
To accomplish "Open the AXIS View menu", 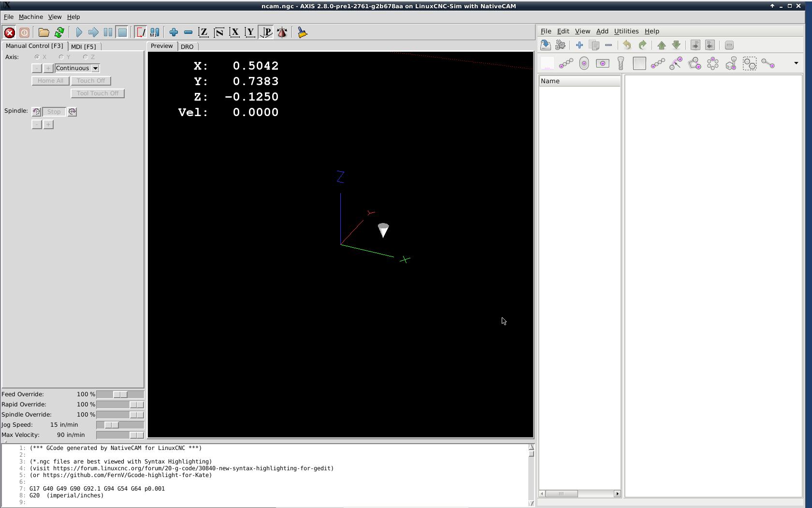I will pos(55,17).
